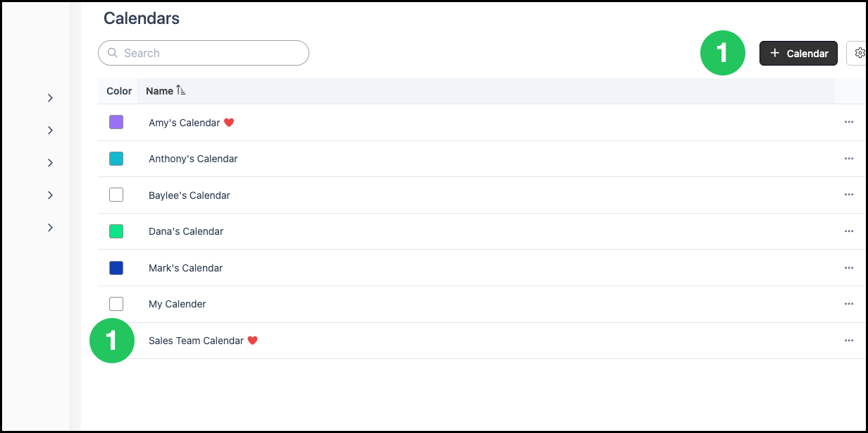Open the three-dot menu for Amy's Calendar

(x=848, y=122)
